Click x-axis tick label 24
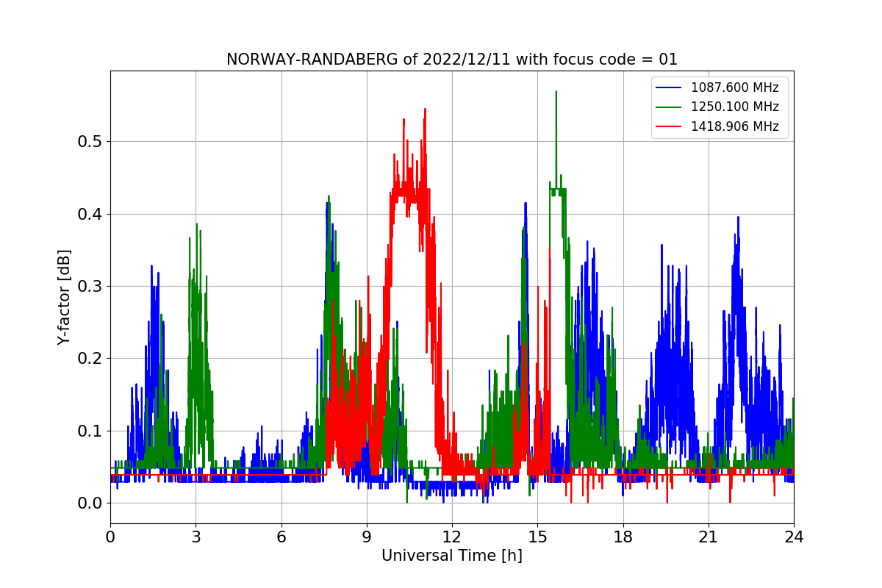The height and width of the screenshot is (588, 882). (794, 537)
